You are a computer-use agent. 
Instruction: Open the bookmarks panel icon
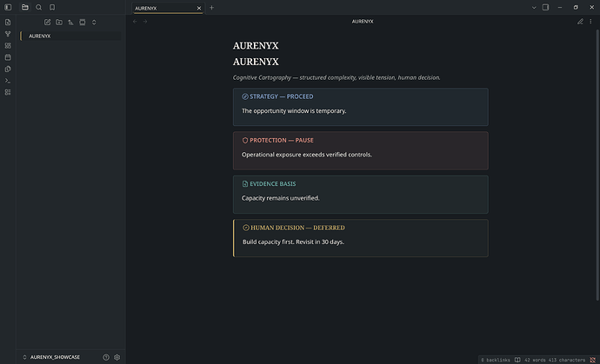pyautogui.click(x=52, y=7)
